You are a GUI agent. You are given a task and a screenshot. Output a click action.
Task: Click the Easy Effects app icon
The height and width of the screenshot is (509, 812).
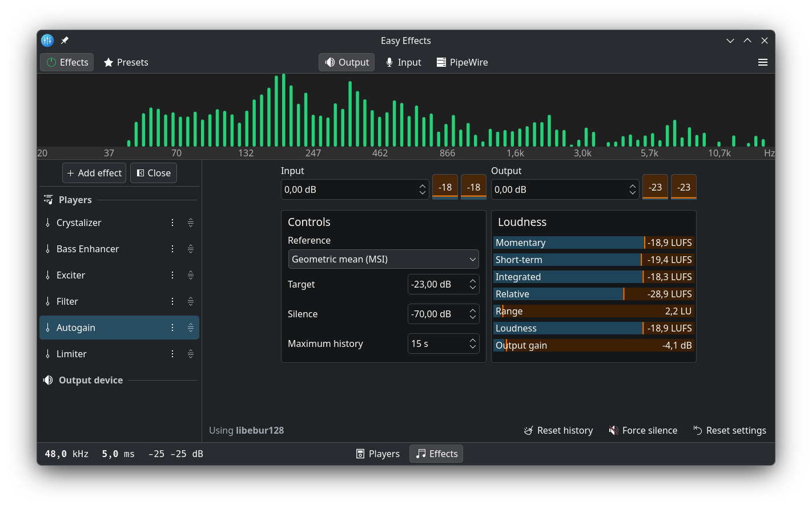pos(47,41)
